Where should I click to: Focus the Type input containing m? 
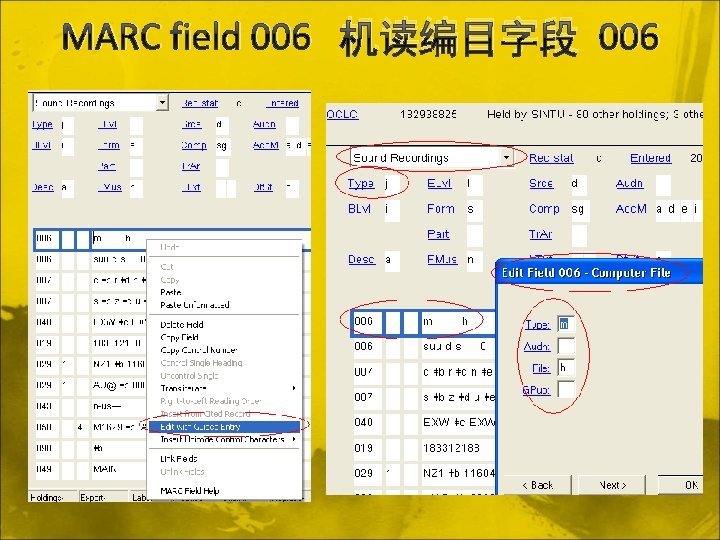[x=566, y=324]
